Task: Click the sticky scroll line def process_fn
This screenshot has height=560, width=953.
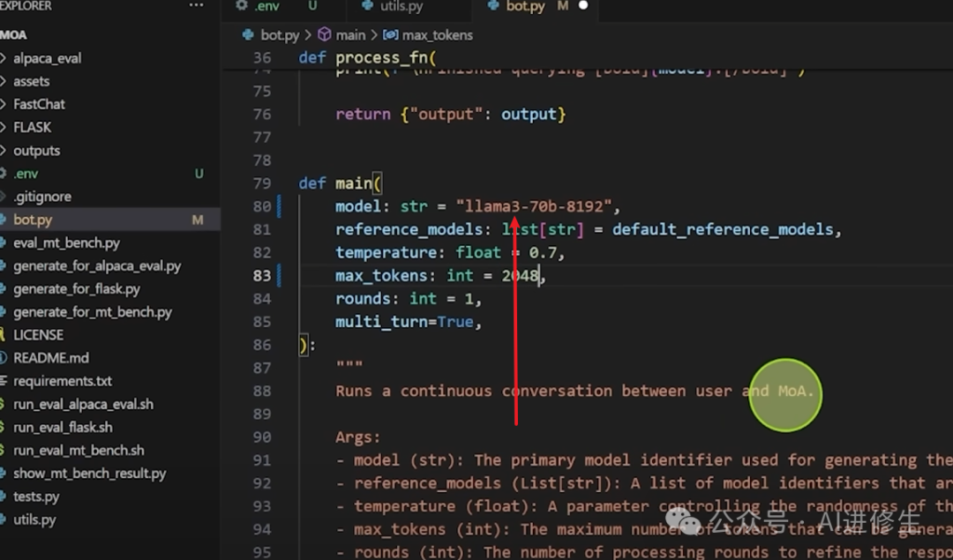Action: click(x=367, y=58)
